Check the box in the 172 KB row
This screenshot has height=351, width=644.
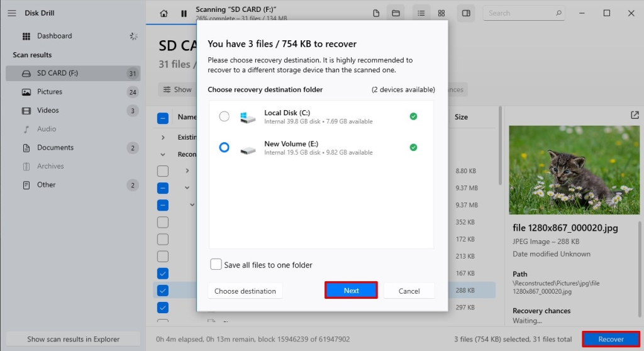pyautogui.click(x=163, y=240)
